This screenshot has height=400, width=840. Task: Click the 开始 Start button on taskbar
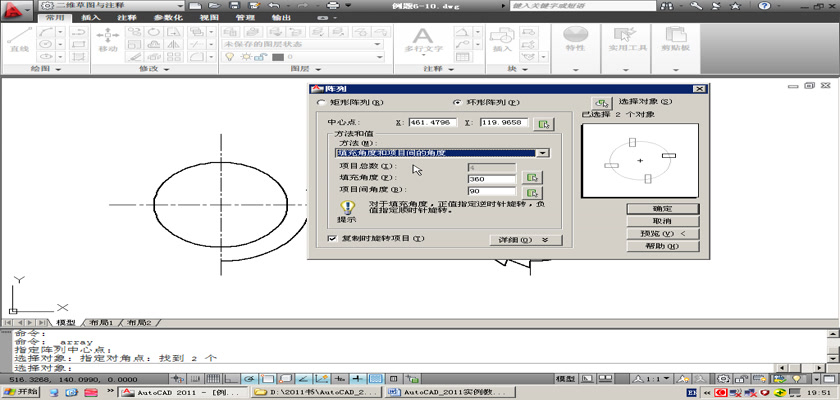click(21, 392)
